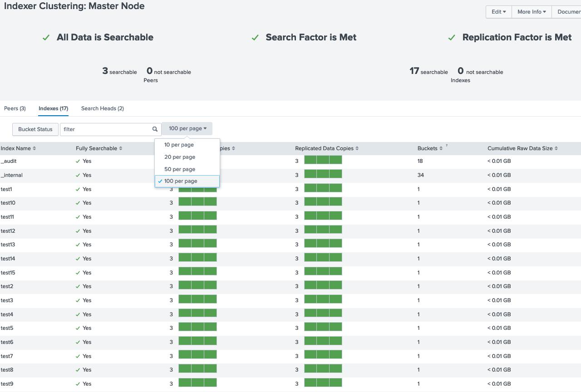Click inside the filter input field
581x392 pixels.
click(x=104, y=129)
